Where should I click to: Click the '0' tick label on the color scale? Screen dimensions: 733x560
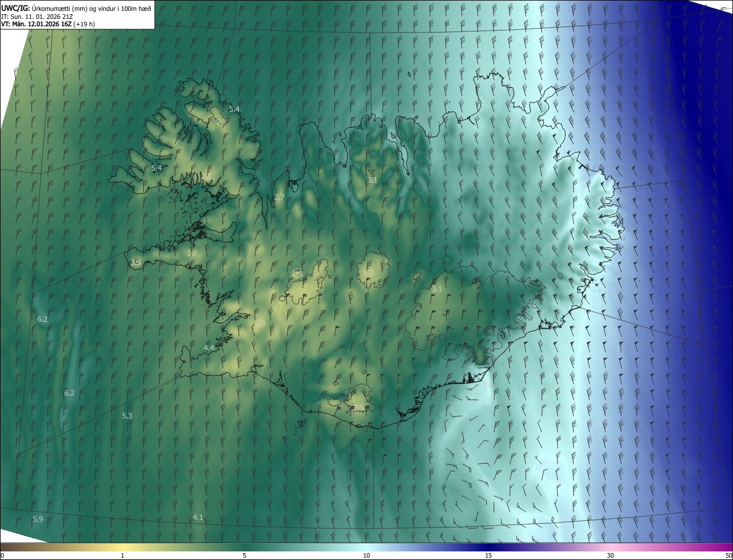(x=2, y=555)
